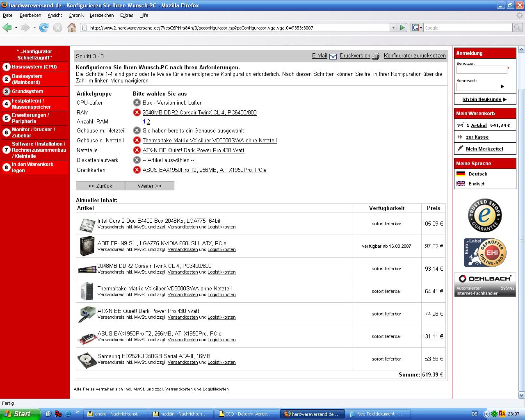Viewport: 525px width, 420px height.
Task: Click the ZA tray icon
Action: click(502, 414)
